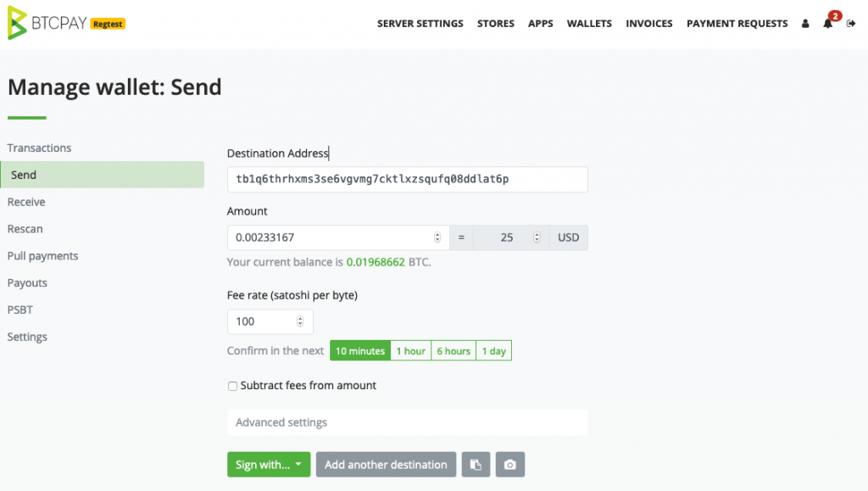Image resolution: width=868 pixels, height=491 pixels.
Task: Open the user account icon
Action: [x=805, y=23]
